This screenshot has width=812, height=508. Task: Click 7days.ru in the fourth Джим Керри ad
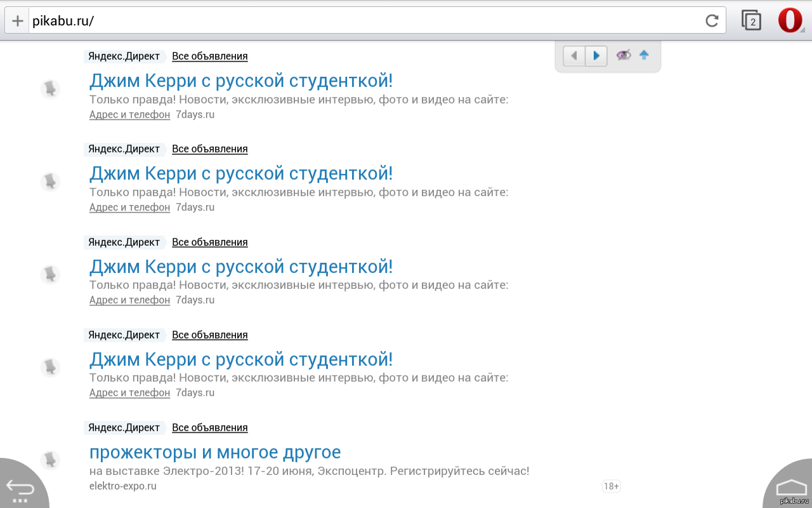(x=195, y=392)
